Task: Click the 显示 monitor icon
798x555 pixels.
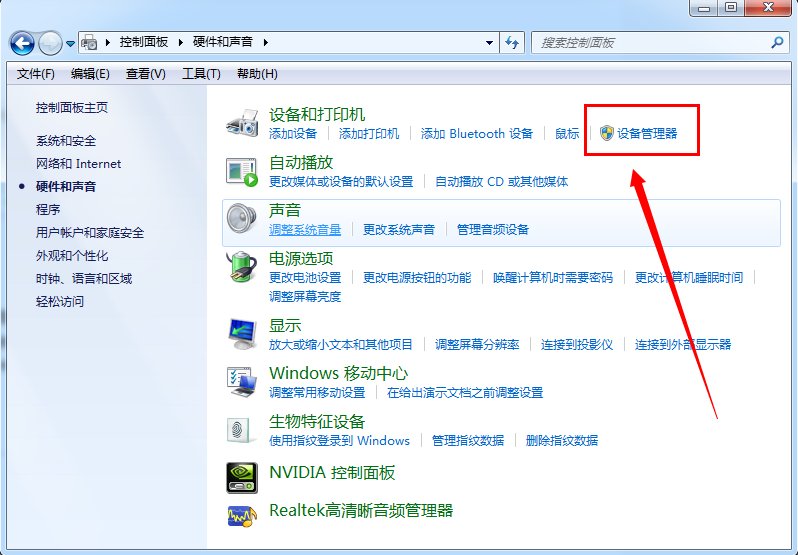Action: coord(242,334)
